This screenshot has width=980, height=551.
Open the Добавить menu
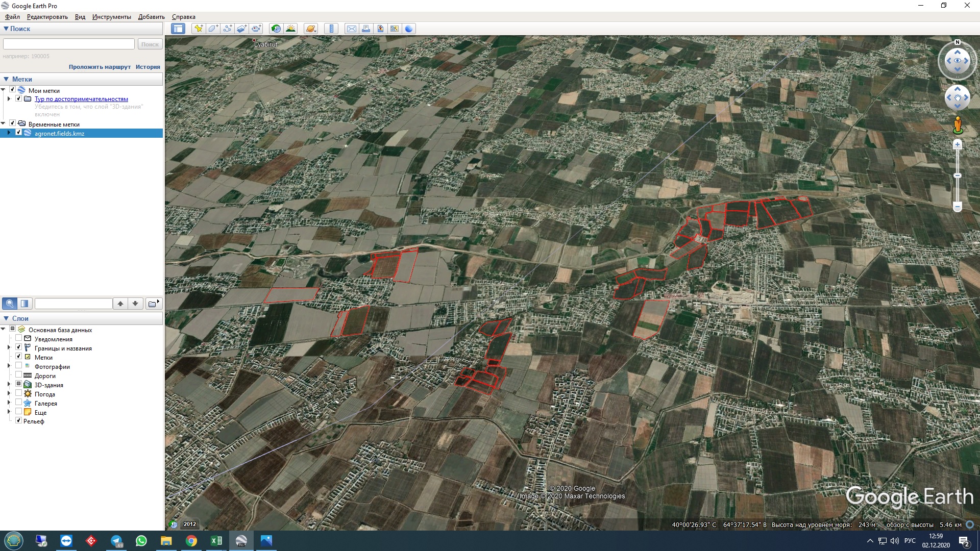(x=151, y=17)
